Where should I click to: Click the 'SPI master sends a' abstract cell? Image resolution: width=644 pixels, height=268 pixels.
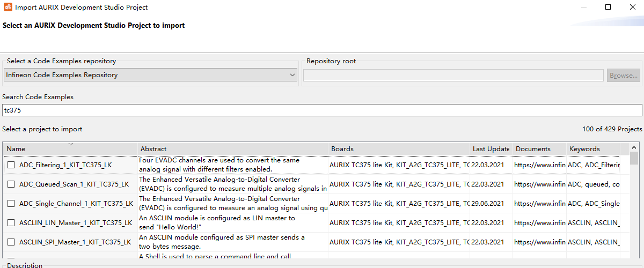[x=233, y=242]
